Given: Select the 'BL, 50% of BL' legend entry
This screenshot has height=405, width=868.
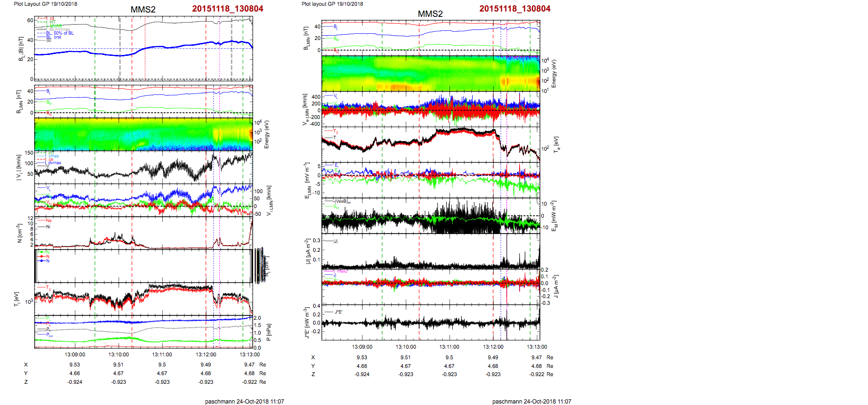Looking at the screenshot, I should click(60, 33).
